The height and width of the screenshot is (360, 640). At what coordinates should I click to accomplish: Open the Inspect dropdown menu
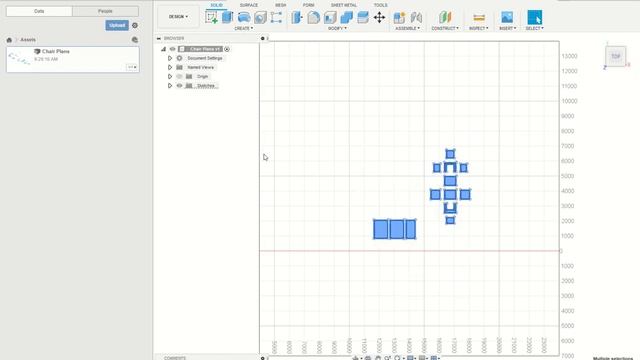[478, 29]
